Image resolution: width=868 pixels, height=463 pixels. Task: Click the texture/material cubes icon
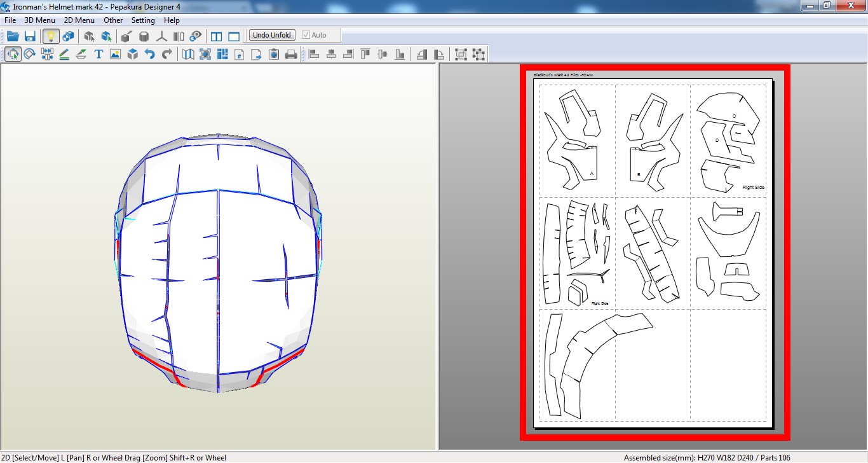[68, 36]
